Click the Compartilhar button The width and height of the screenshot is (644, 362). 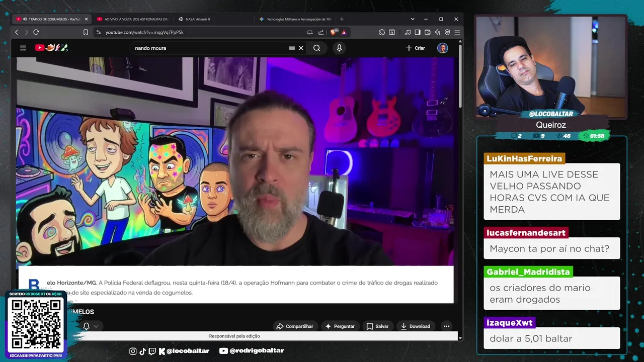point(295,326)
